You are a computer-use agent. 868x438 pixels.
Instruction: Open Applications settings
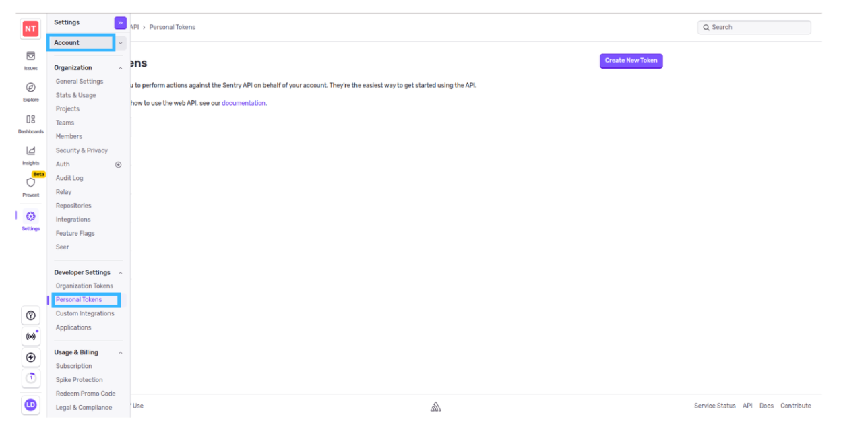(73, 328)
